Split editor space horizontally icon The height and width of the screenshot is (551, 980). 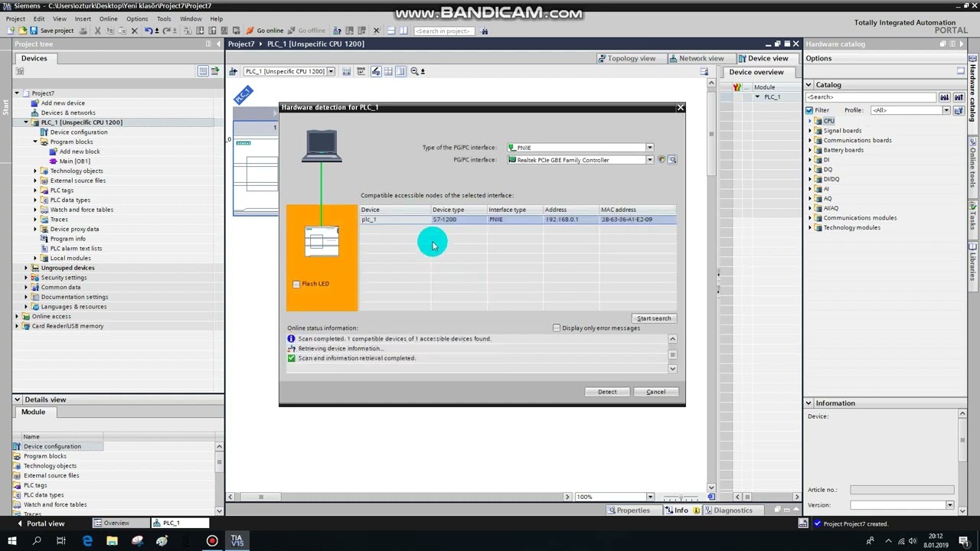pos(391,31)
